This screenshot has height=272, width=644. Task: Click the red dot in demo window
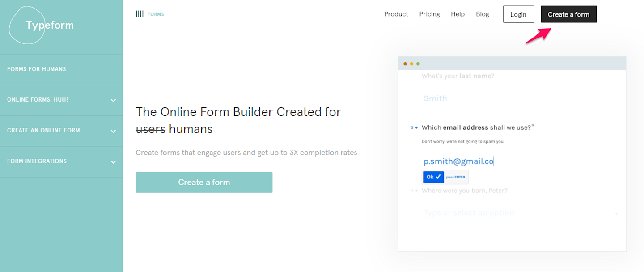405,64
